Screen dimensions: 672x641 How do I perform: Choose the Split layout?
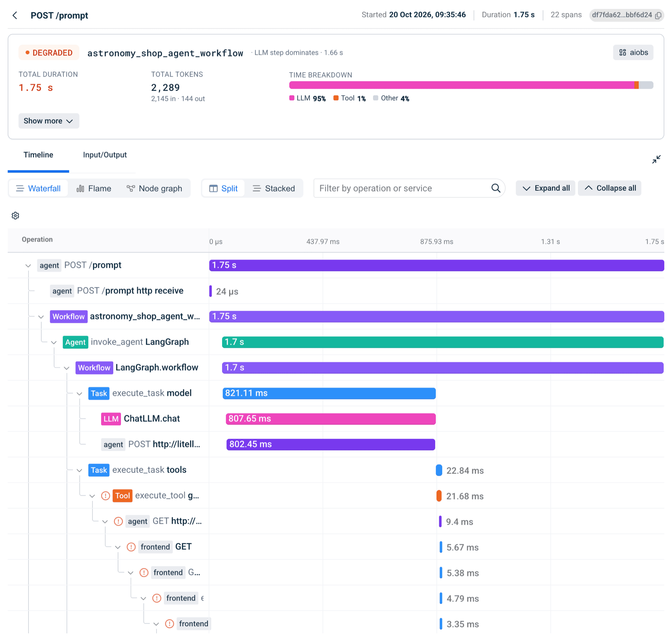[223, 188]
